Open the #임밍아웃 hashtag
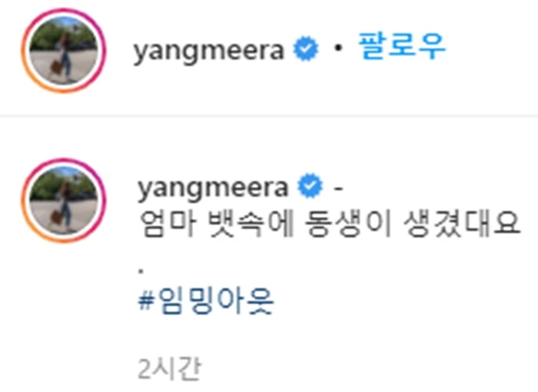This screenshot has width=538, height=392. tap(205, 301)
